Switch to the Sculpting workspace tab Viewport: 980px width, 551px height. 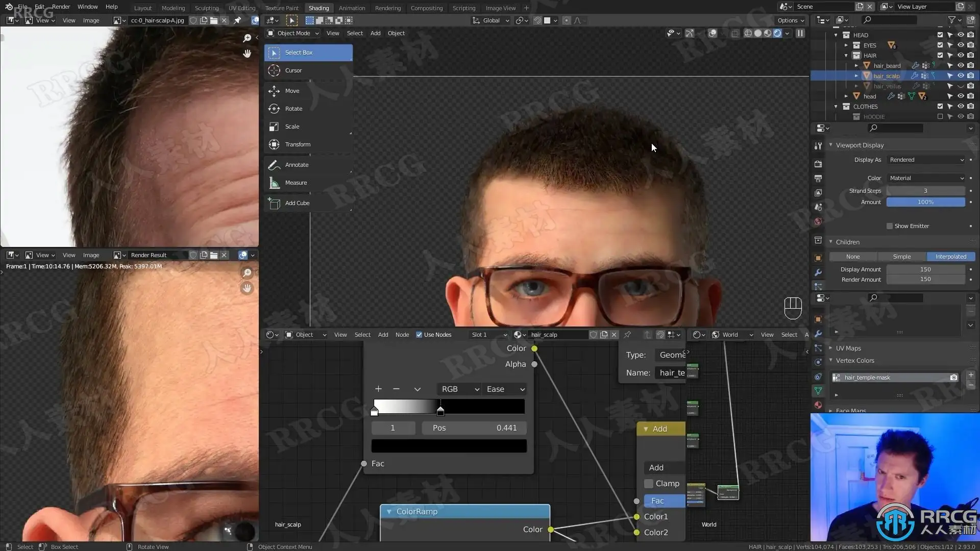click(x=206, y=8)
